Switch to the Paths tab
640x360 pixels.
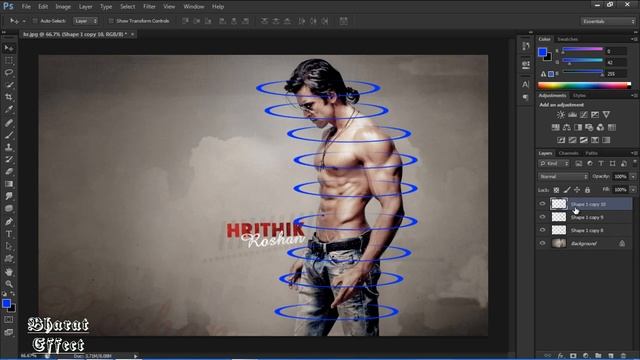[x=591, y=153]
